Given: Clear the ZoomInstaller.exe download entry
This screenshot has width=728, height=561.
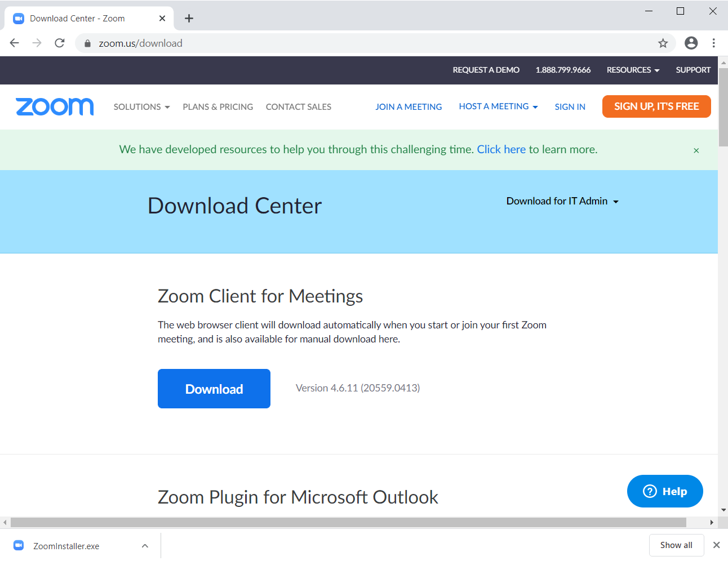Looking at the screenshot, I should (x=717, y=545).
